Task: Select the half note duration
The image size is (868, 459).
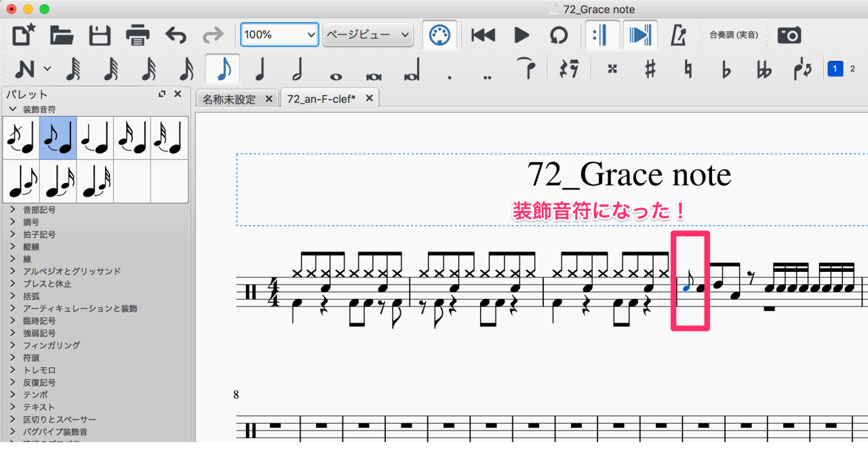Action: (x=298, y=69)
